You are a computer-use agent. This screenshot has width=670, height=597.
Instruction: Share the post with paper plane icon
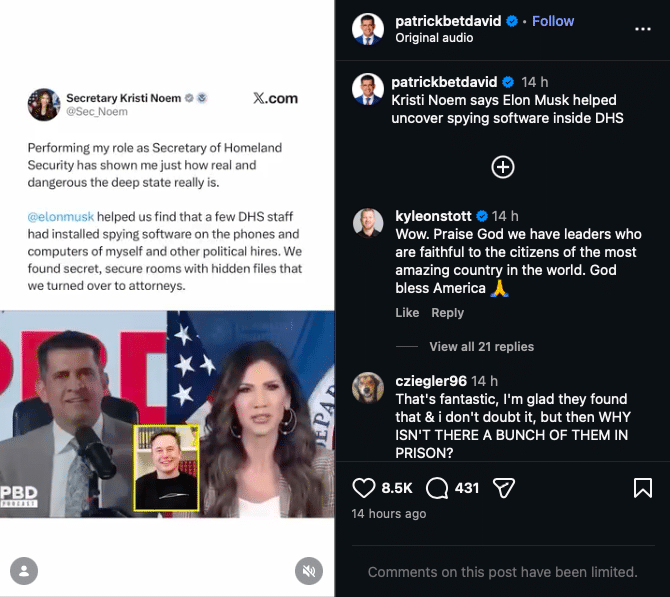coord(504,488)
